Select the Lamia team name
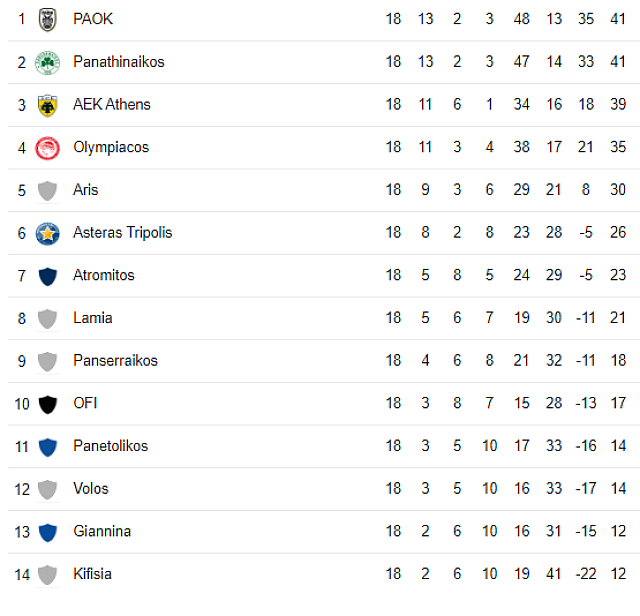 pyautogui.click(x=92, y=318)
